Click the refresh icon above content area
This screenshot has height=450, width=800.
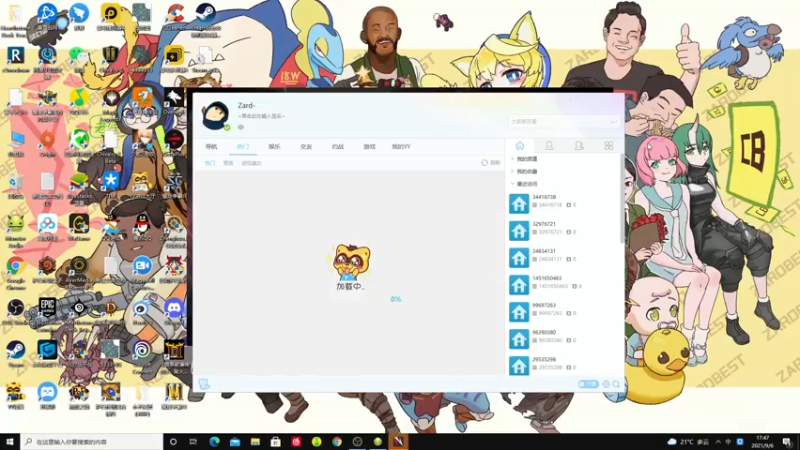point(484,163)
